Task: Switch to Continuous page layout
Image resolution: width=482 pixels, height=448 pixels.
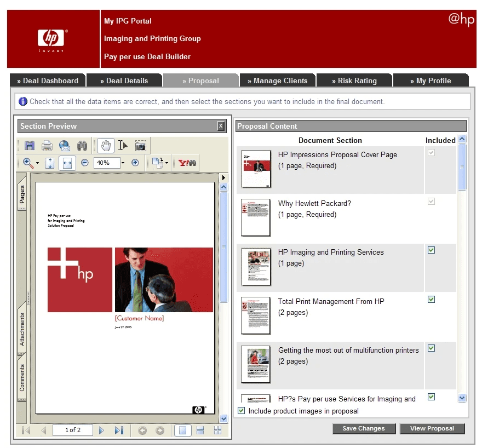Action: [x=200, y=430]
